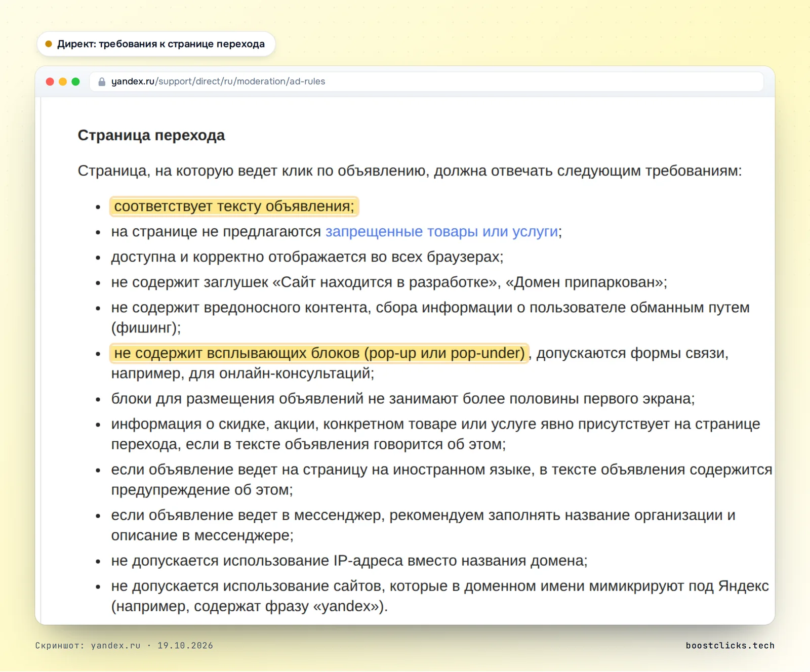This screenshot has height=672, width=810.
Task: Click the line 'доступна и корректно отображается во всех браузерах'
Action: 307,257
